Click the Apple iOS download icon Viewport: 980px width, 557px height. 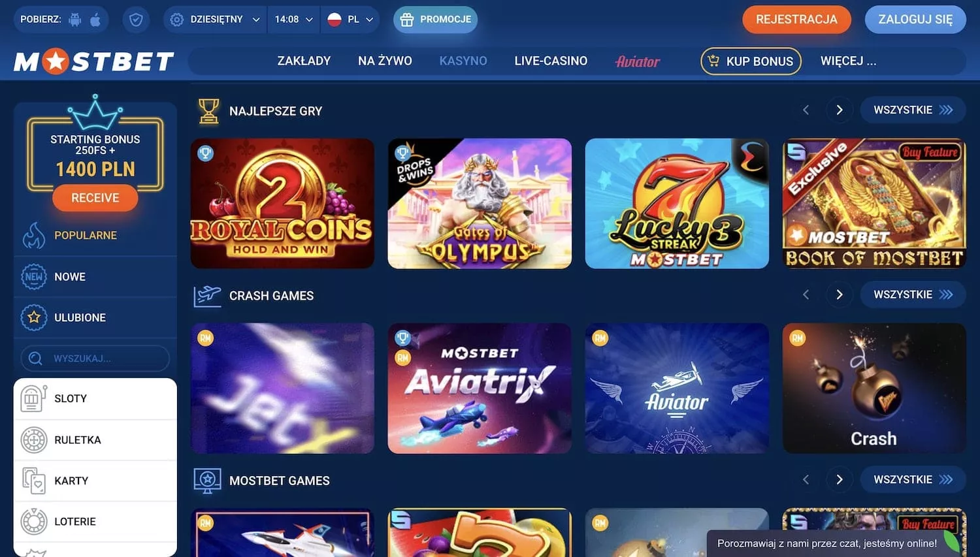coord(95,20)
